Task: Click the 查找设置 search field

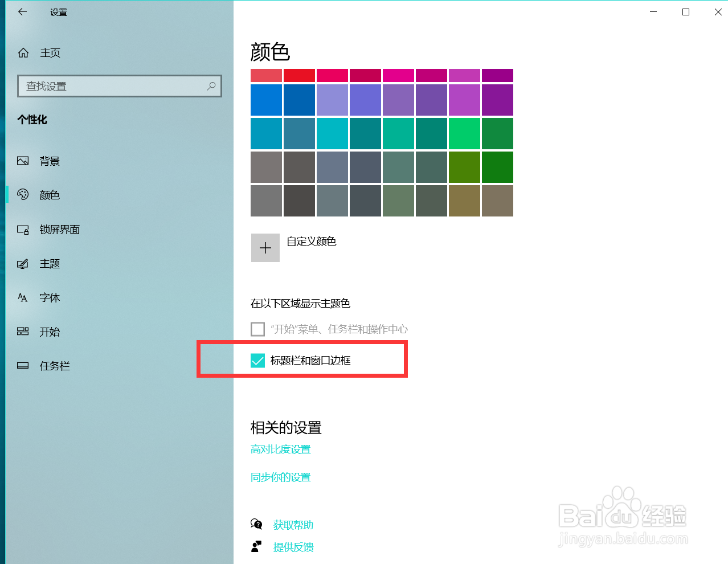Action: [120, 86]
